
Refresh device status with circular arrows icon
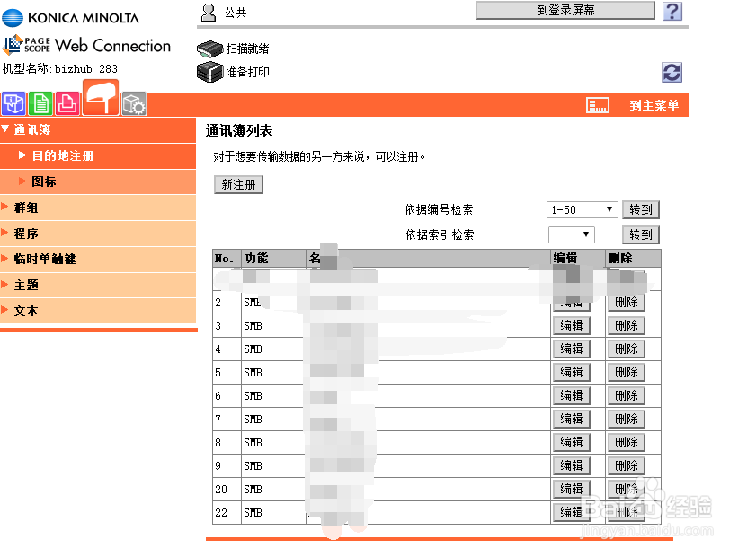(671, 72)
